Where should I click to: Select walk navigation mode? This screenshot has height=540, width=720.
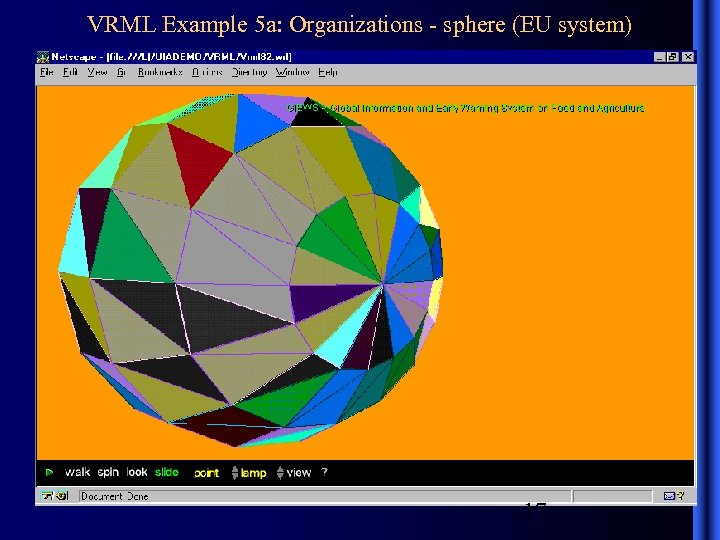coord(77,472)
